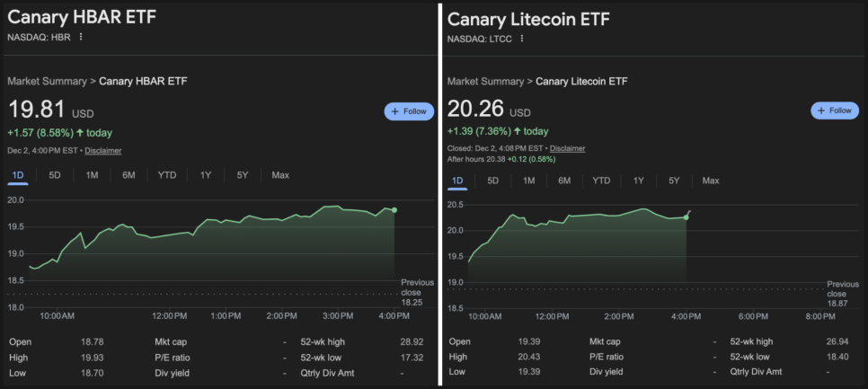Select 1Y tab on HBAR chart

(x=206, y=174)
